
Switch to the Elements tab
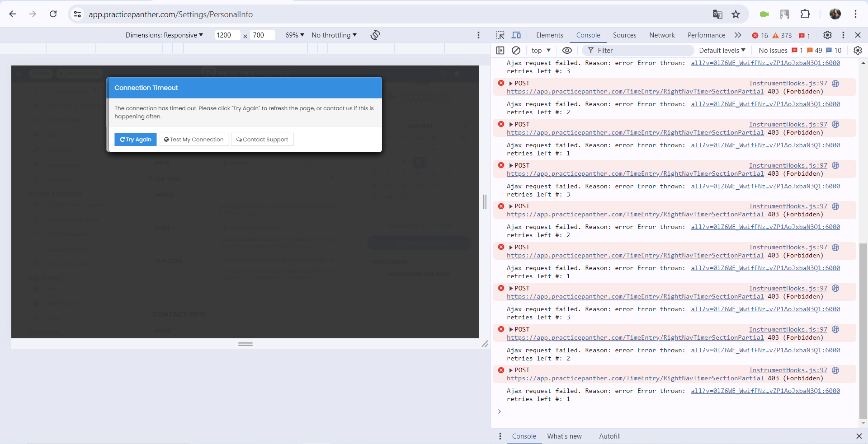pyautogui.click(x=550, y=35)
